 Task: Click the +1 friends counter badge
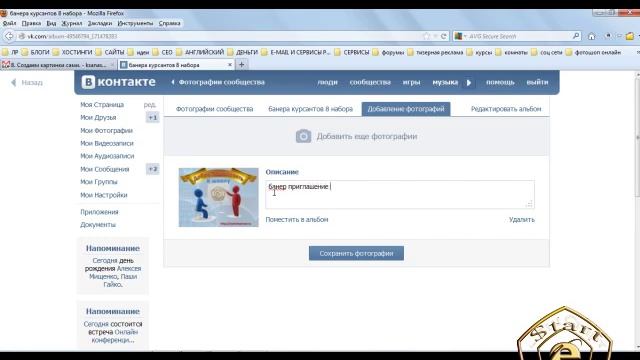coord(152,118)
